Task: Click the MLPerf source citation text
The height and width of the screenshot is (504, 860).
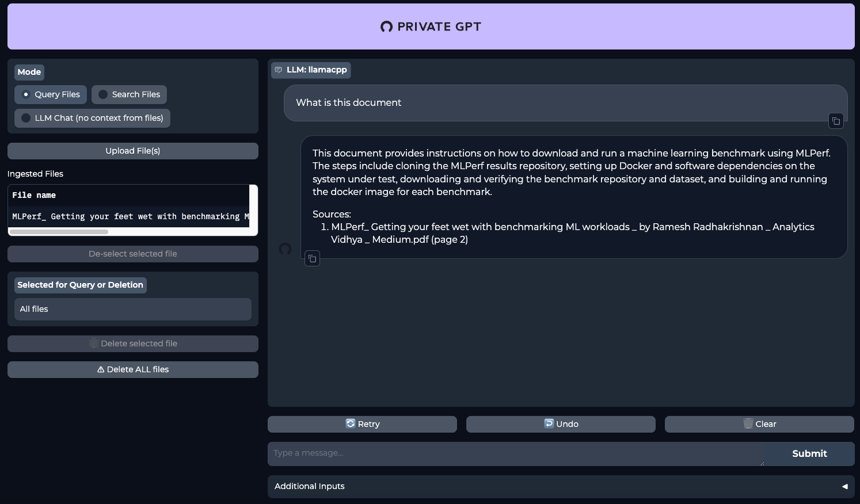Action: point(573,233)
